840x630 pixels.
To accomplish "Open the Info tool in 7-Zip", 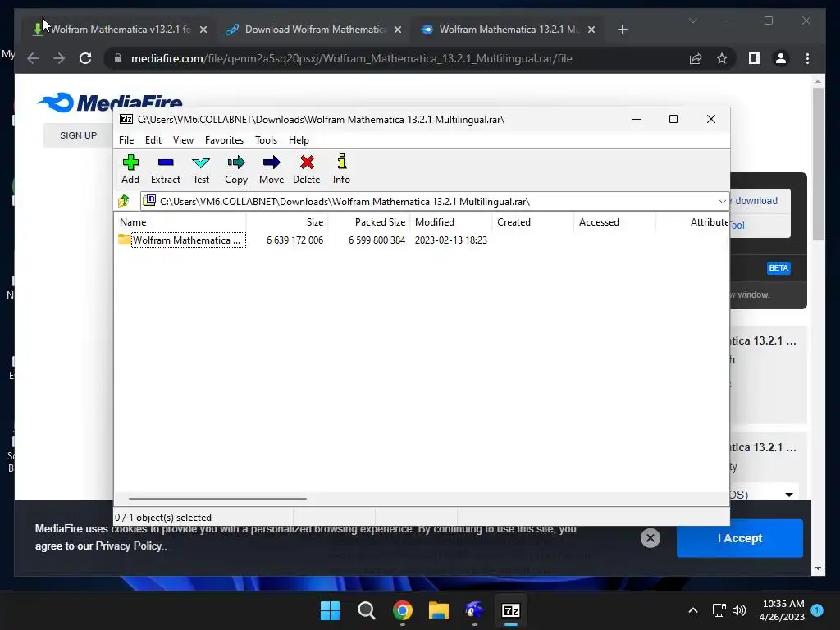I will coord(341,169).
